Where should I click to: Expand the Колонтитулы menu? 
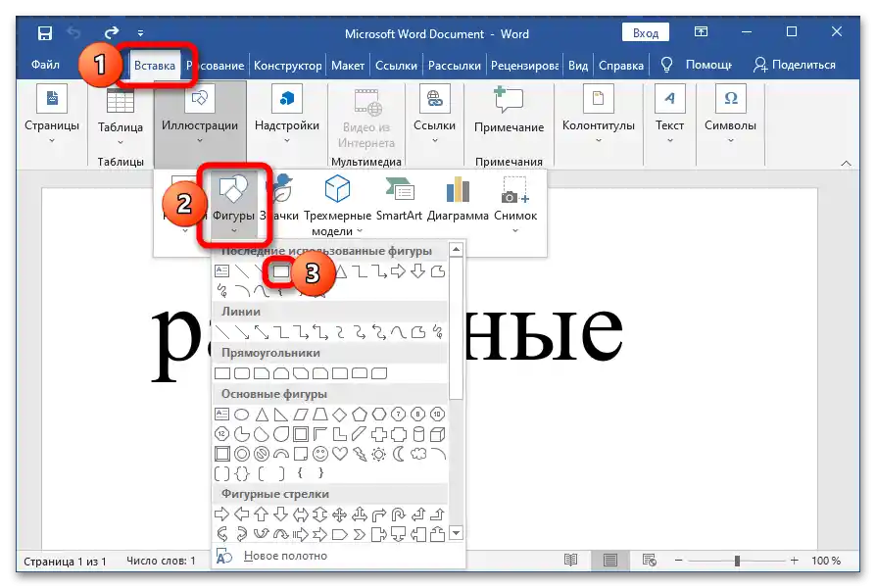pyautogui.click(x=598, y=115)
